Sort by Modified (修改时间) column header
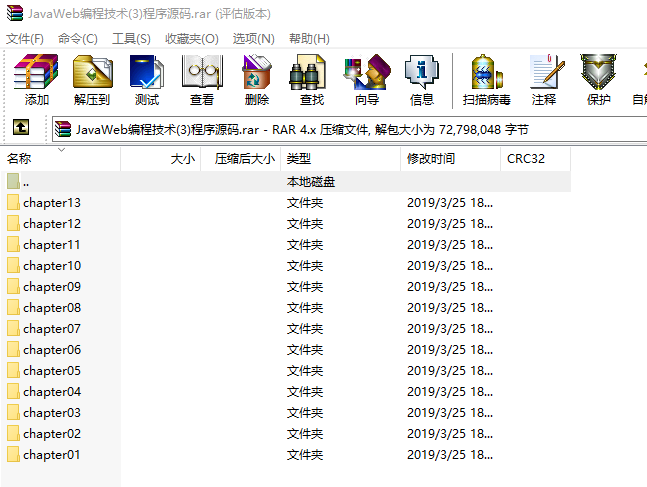 pos(451,158)
